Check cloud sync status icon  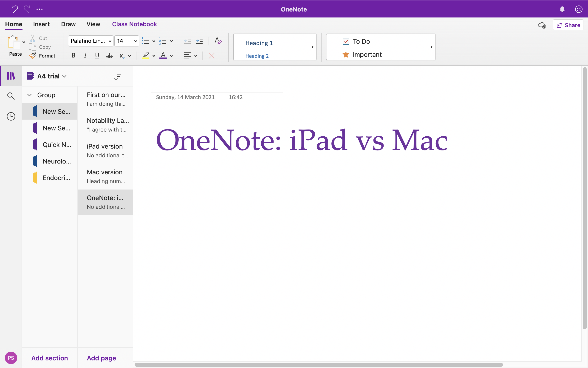542,25
